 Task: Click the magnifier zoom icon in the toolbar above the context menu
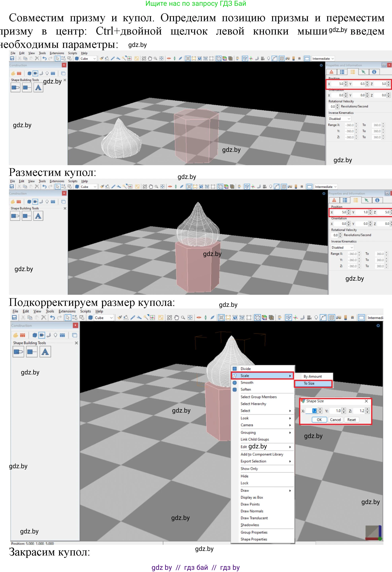[x=183, y=318]
